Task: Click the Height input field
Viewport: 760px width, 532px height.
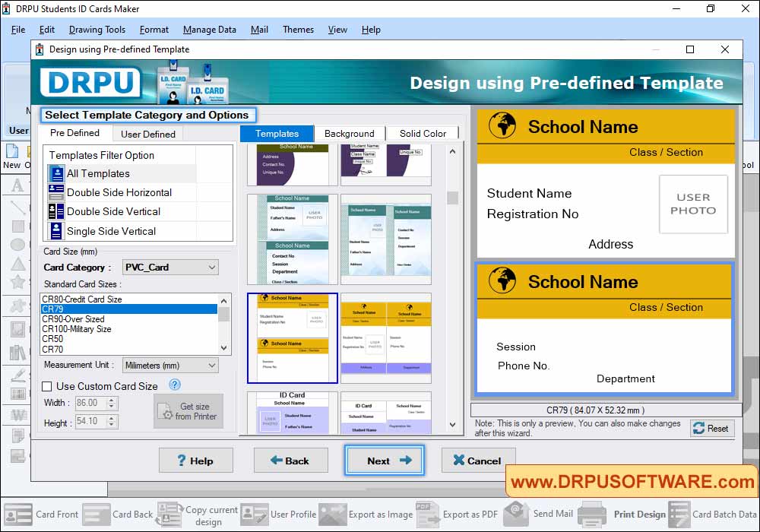Action: [x=90, y=422]
